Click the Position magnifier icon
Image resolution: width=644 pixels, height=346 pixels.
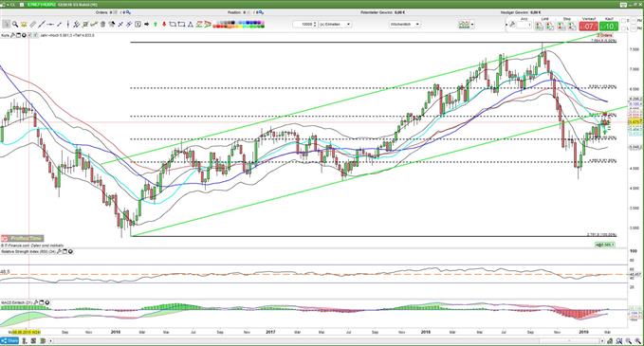(x=261, y=12)
